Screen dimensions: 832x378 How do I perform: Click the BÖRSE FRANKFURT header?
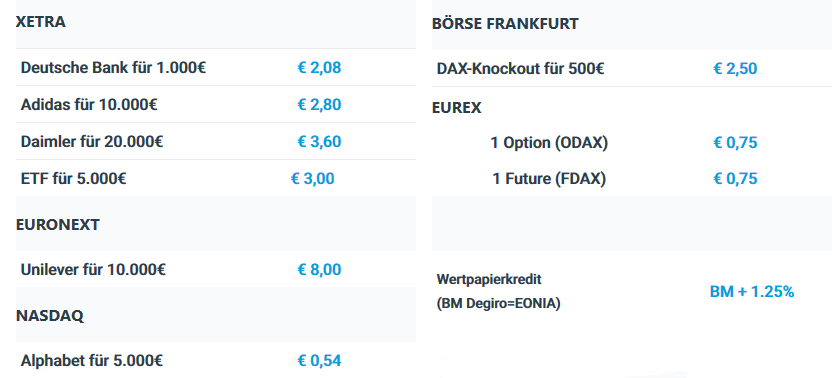click(505, 24)
